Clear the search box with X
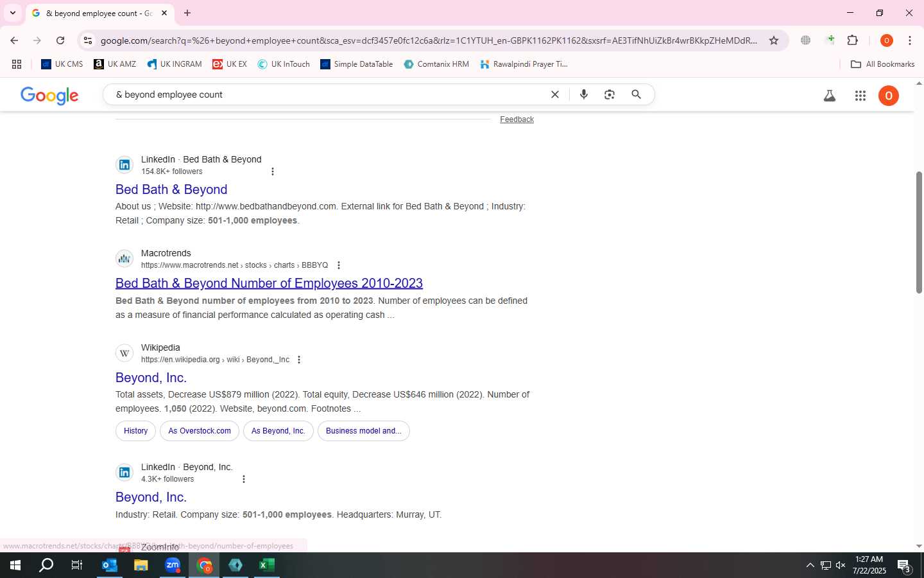 point(555,94)
